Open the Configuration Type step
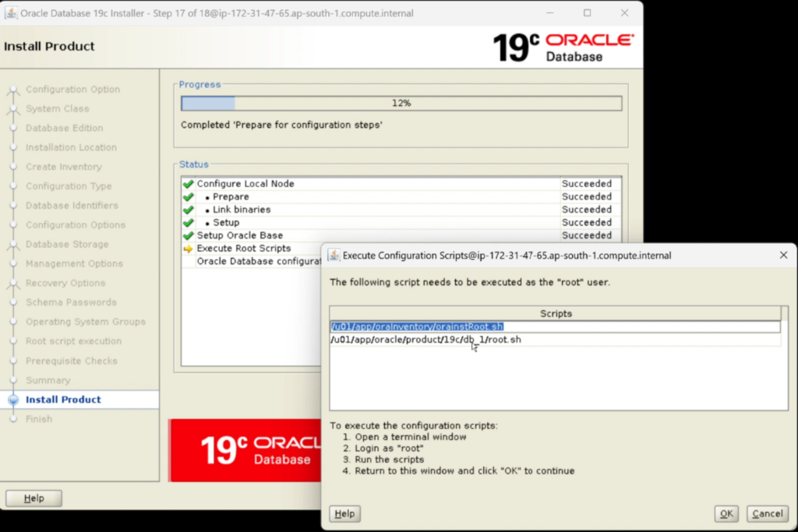 pyautogui.click(x=69, y=186)
